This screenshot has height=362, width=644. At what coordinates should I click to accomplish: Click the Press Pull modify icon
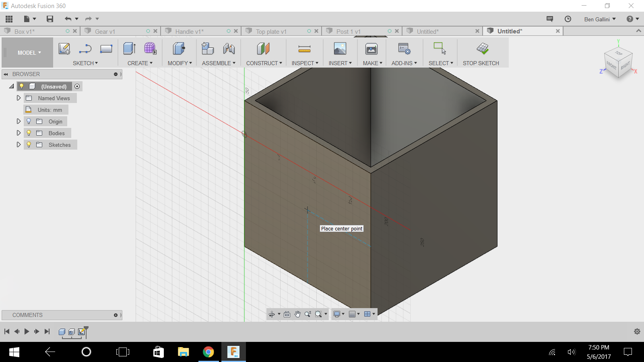(x=179, y=49)
